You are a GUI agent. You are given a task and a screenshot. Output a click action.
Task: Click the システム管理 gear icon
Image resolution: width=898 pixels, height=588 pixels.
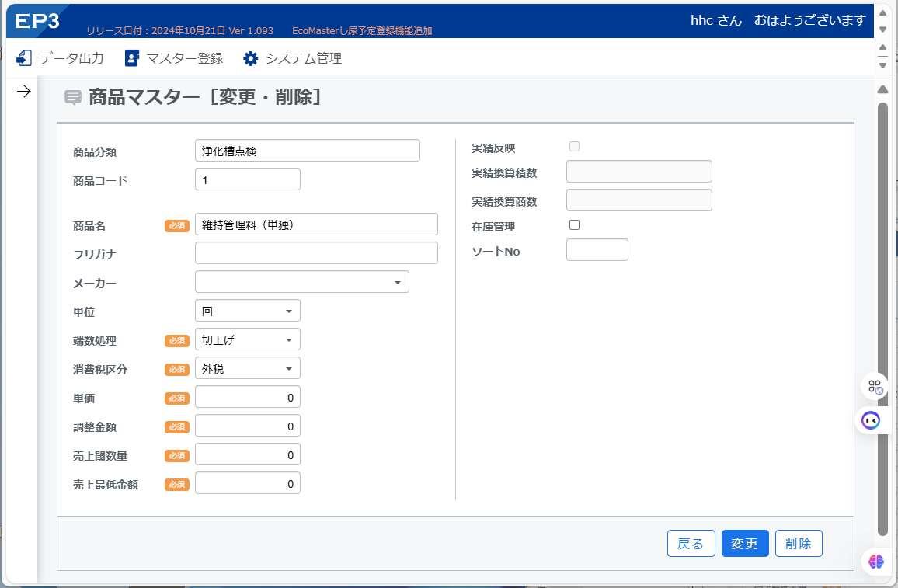250,58
